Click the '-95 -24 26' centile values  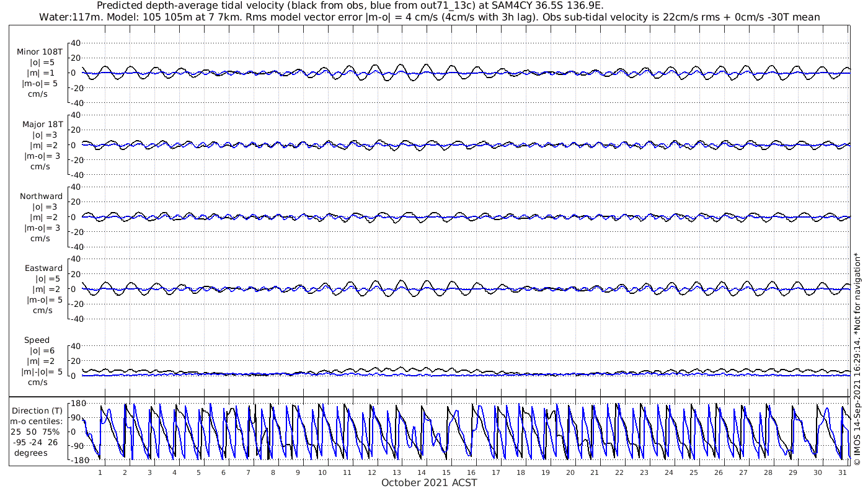35,442
